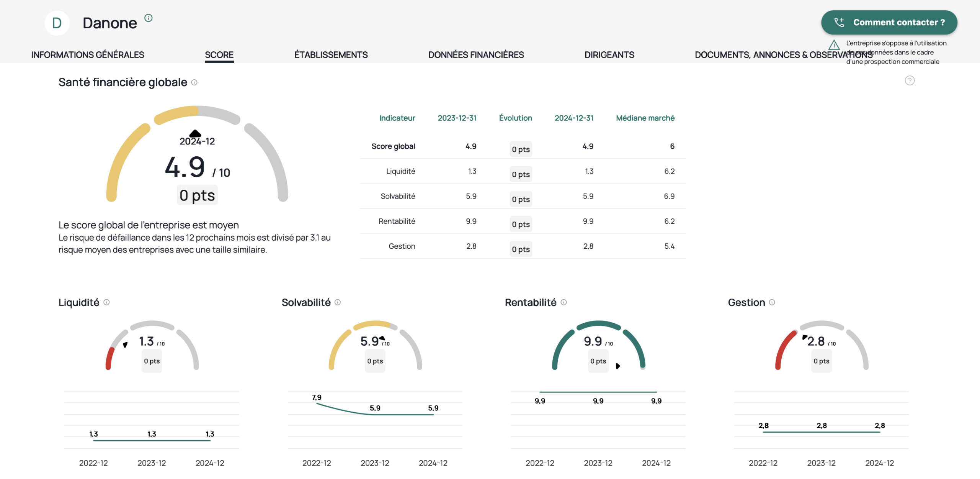Open the Données Financières tab

[x=476, y=55]
